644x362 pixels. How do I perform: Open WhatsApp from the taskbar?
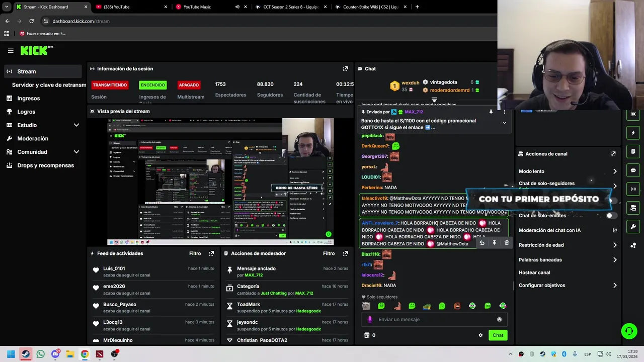[40, 354]
